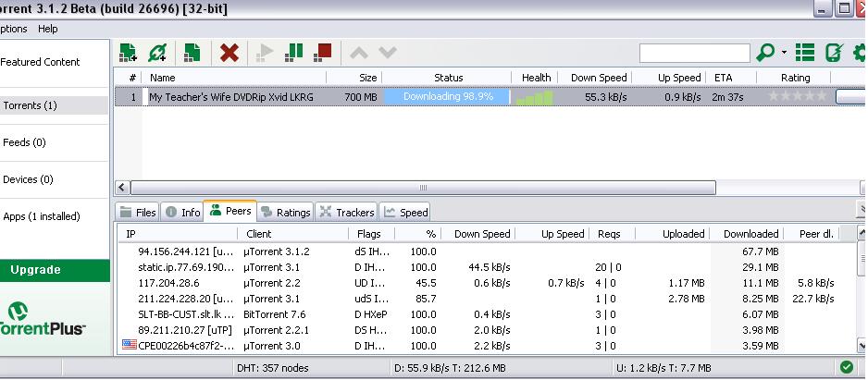Click the green search magnifier icon
The width and height of the screenshot is (868, 380).
tap(765, 53)
